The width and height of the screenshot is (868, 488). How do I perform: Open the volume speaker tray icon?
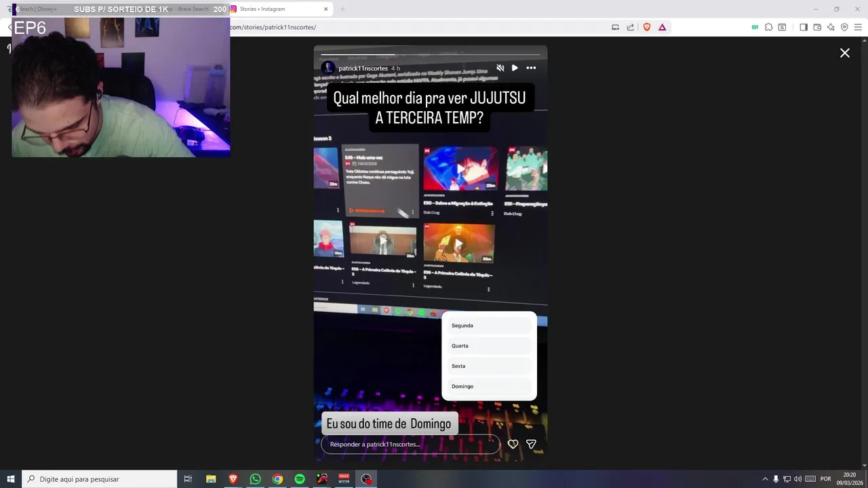(797, 479)
